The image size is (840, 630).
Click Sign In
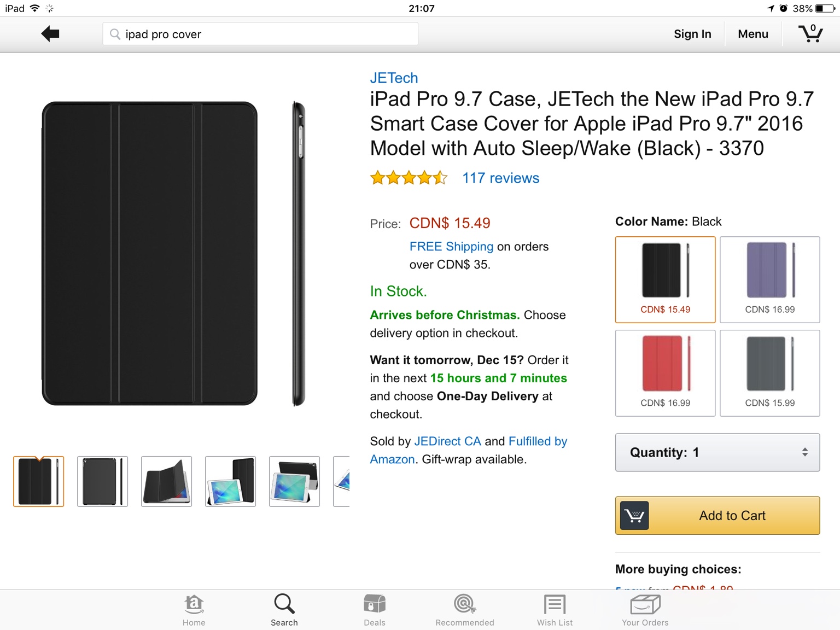click(692, 34)
